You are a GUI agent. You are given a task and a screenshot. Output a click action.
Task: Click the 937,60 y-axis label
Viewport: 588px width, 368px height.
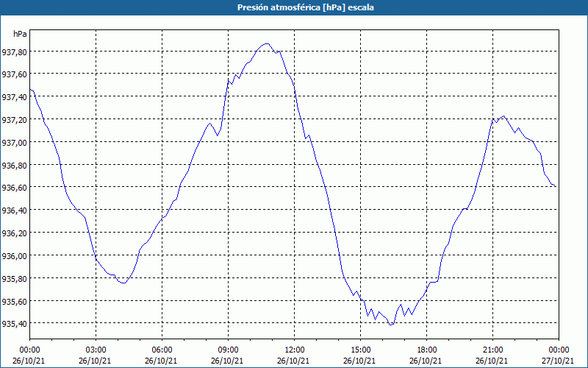[x=14, y=74]
